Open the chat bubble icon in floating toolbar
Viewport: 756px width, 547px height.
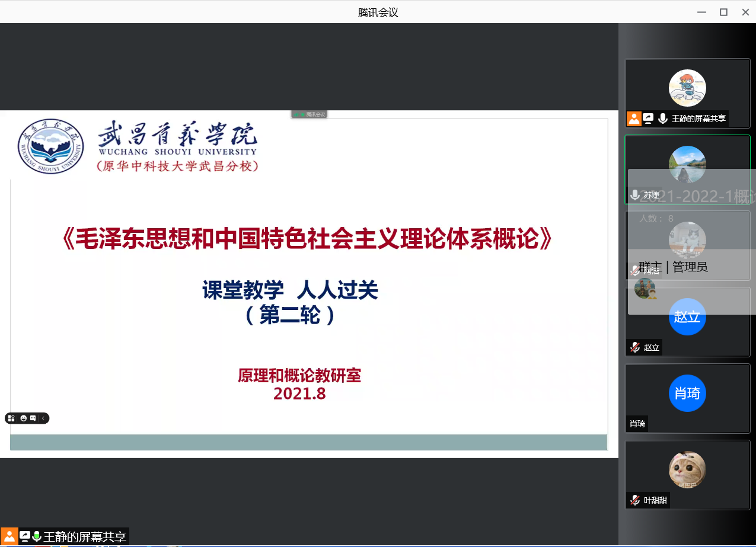pyautogui.click(x=33, y=418)
